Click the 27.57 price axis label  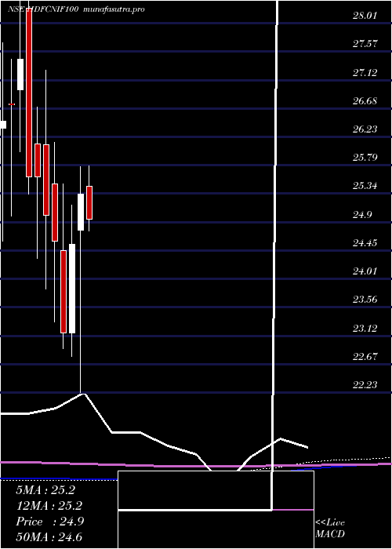[365, 44]
